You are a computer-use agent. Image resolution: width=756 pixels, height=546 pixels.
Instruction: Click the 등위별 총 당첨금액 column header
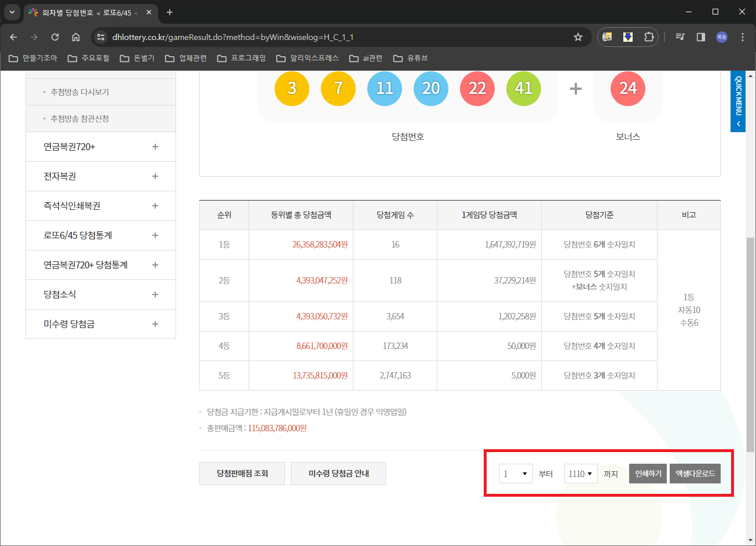(x=301, y=215)
